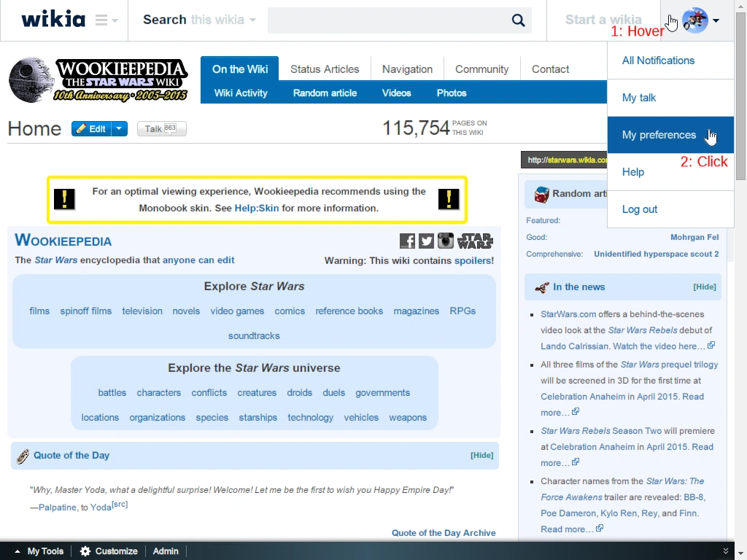Collapse the My Tools toolbar
Viewport: 747px width, 560px height.
pos(17,551)
